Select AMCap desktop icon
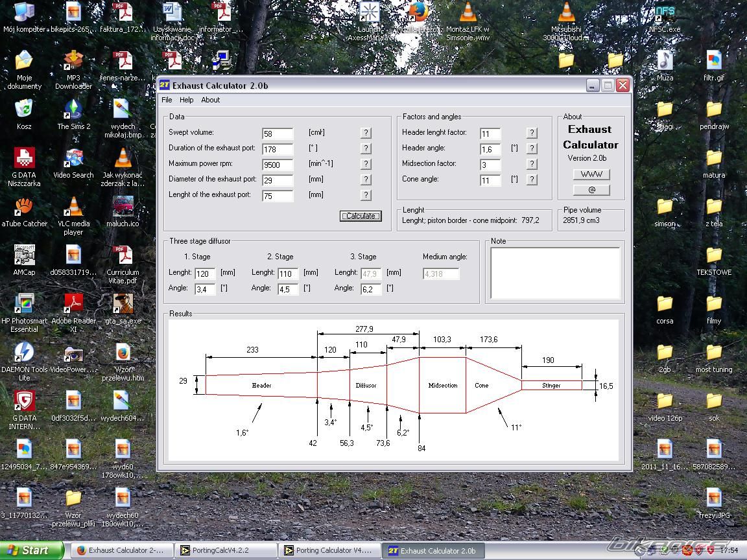This screenshot has width=747, height=560. click(x=24, y=261)
